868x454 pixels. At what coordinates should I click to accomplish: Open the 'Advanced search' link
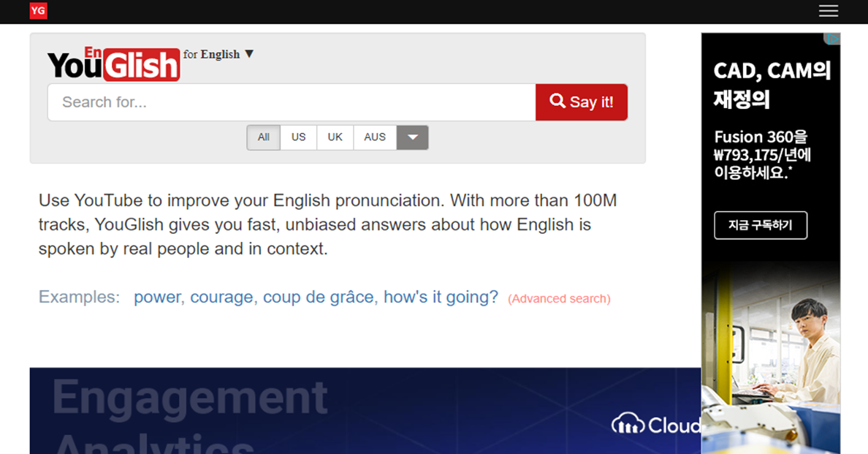(559, 299)
